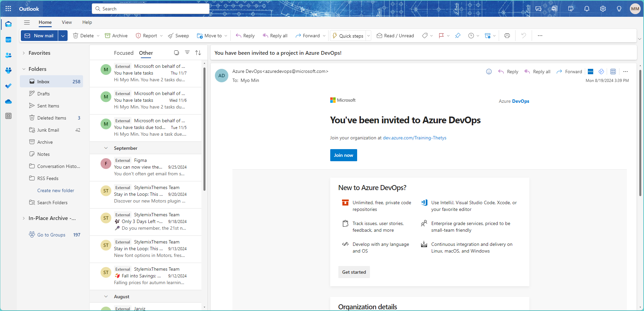644x311 pixels.
Task: Click Reply all in the reading pane
Action: click(538, 72)
